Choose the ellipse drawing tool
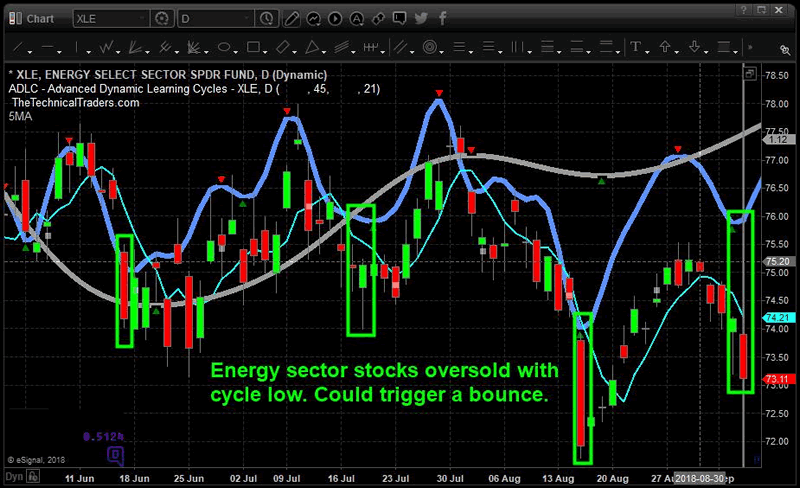Viewport: 800px width, 488px height. pyautogui.click(x=225, y=46)
